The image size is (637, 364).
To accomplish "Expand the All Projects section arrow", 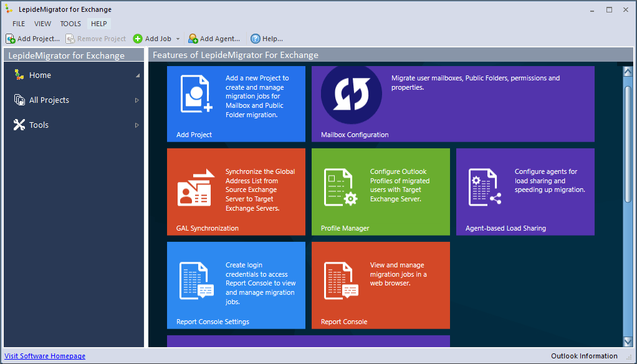I will (137, 100).
